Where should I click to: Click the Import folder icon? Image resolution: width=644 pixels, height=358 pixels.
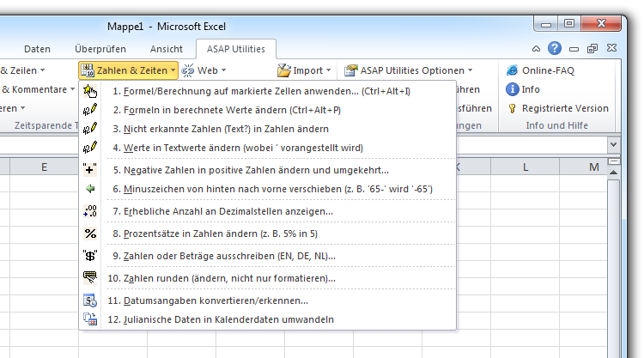pyautogui.click(x=284, y=70)
